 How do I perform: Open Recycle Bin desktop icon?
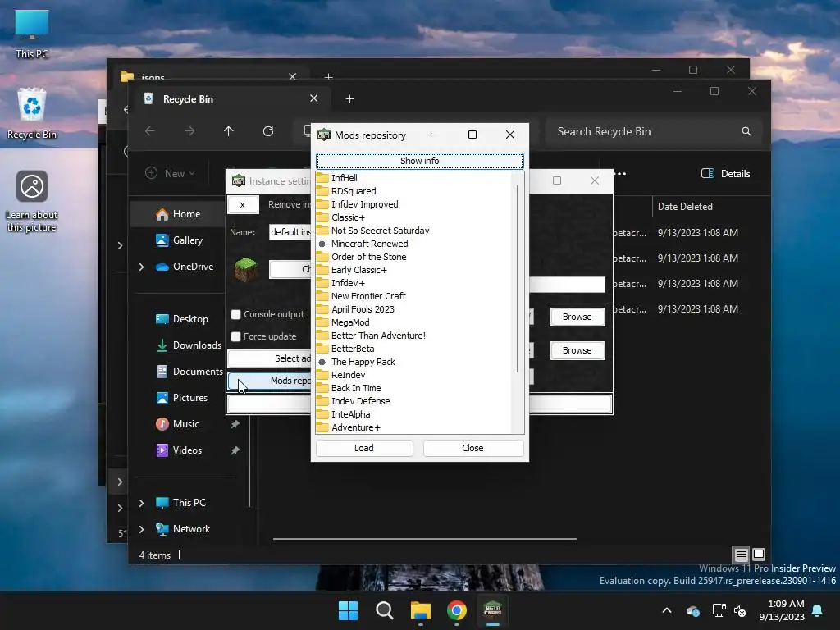tap(32, 113)
